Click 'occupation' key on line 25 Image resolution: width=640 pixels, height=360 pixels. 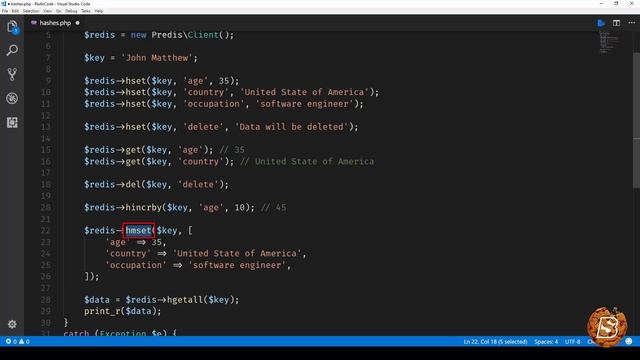coord(136,265)
